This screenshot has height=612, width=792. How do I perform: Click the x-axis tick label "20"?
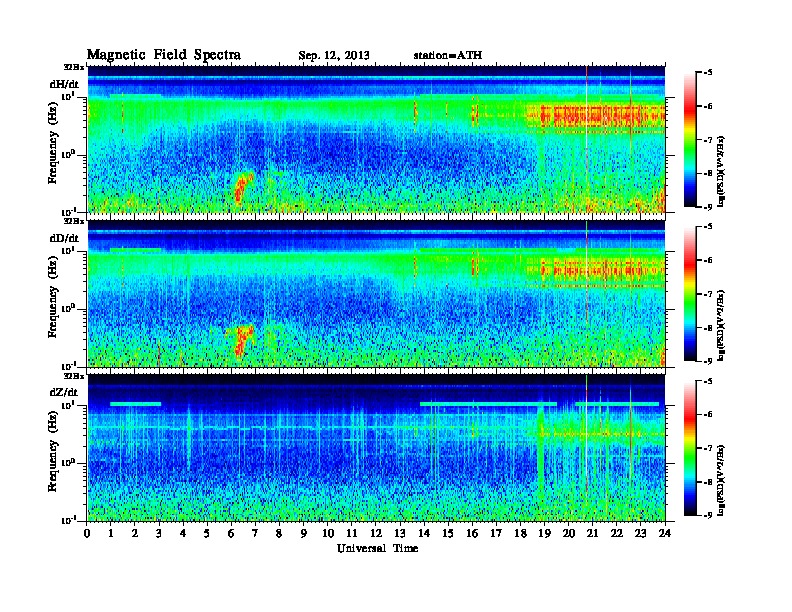(568, 534)
